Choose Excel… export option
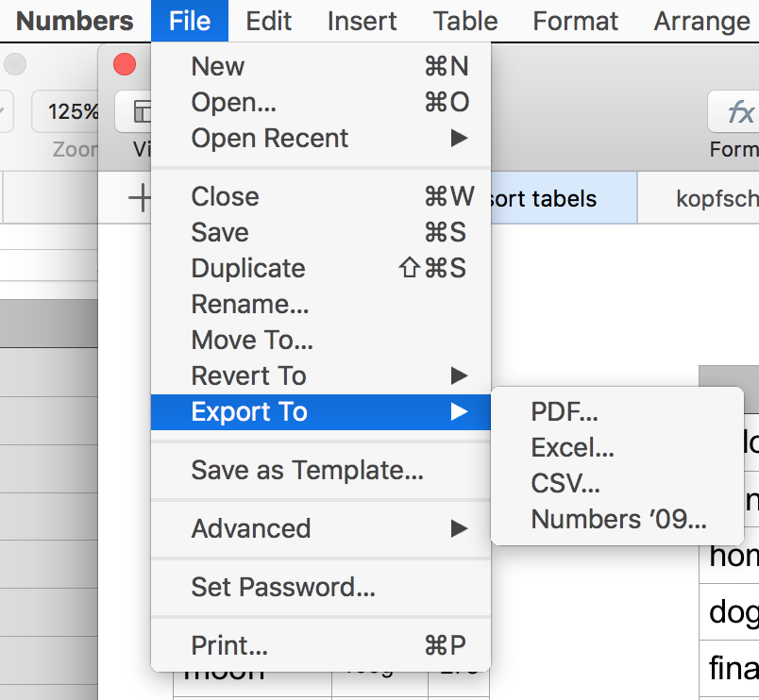The width and height of the screenshot is (759, 700). tap(572, 448)
